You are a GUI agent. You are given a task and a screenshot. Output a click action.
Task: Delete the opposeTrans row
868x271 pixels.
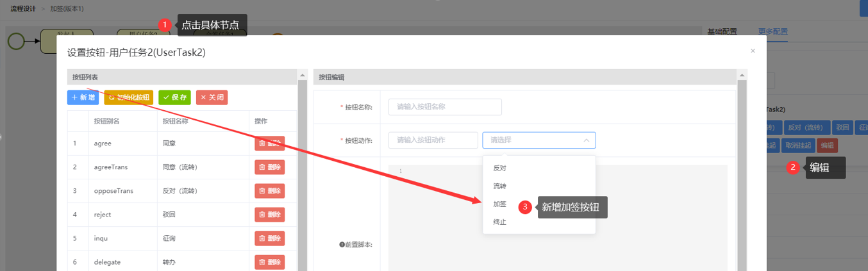pyautogui.click(x=269, y=191)
